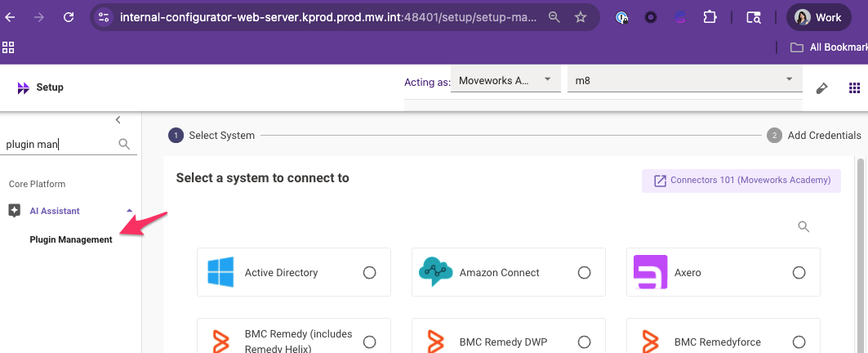Collapse the left sidebar with chevron

(118, 119)
